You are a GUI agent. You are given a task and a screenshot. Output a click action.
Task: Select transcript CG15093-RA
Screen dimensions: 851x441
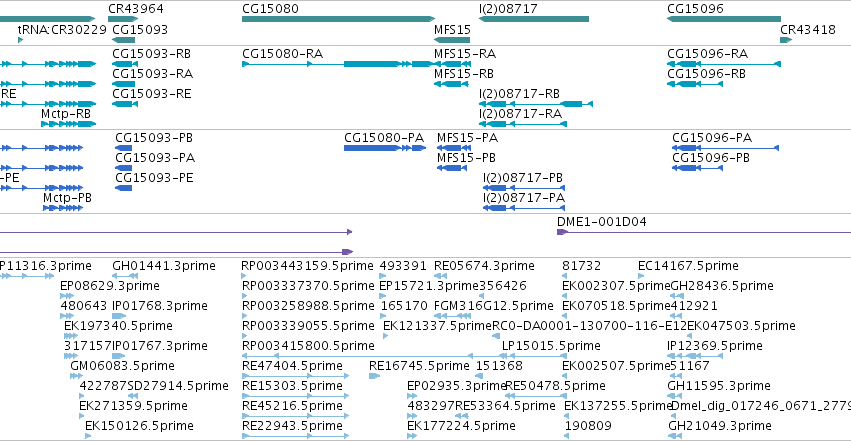(153, 74)
